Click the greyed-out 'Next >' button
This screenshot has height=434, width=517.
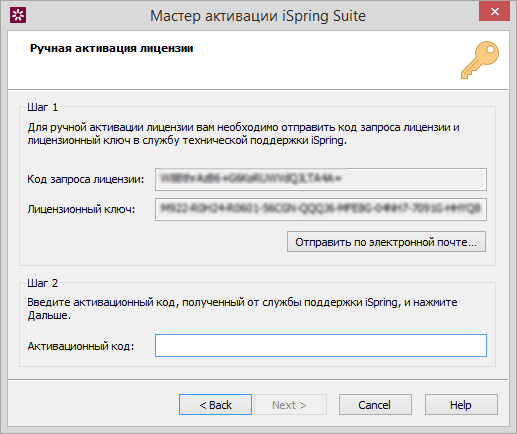click(290, 405)
